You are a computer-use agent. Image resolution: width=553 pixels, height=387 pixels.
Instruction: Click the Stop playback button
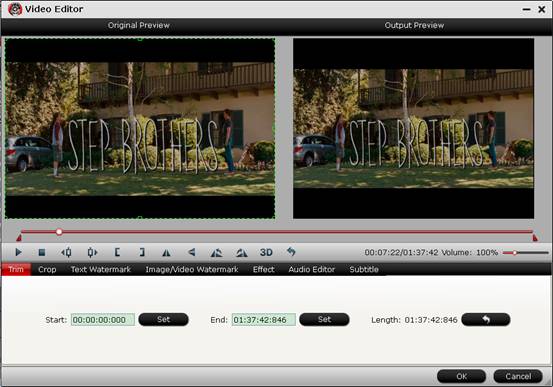pyautogui.click(x=42, y=252)
